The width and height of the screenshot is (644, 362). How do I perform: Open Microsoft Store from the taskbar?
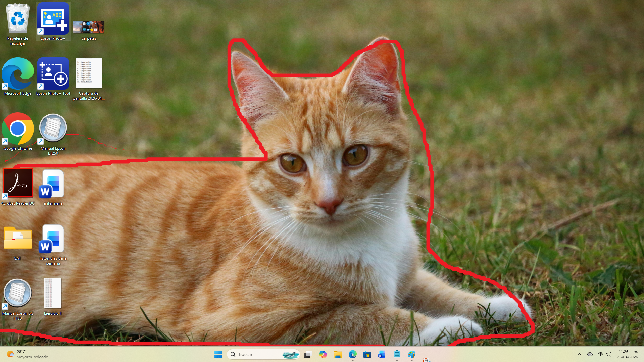(x=367, y=354)
